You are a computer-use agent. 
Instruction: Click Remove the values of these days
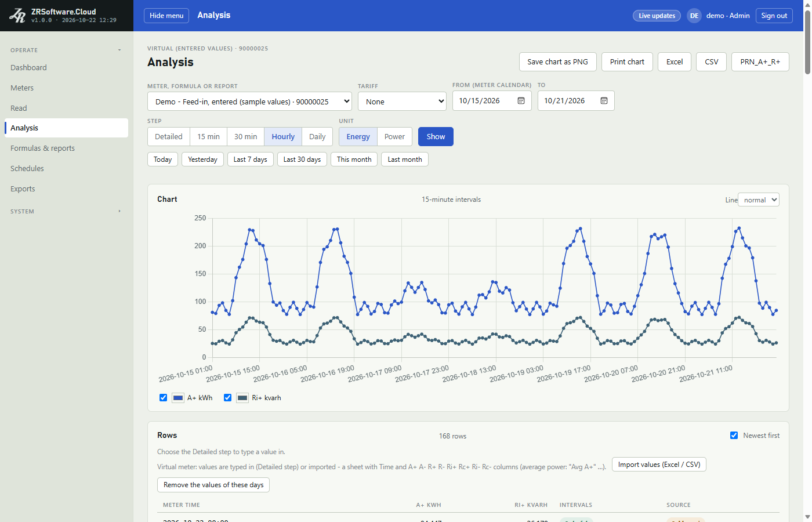213,485
